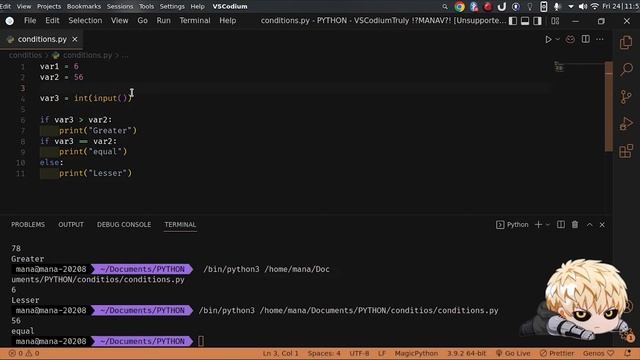The height and width of the screenshot is (360, 640).
Task: Open the notifications bell
Action: coord(628,353)
